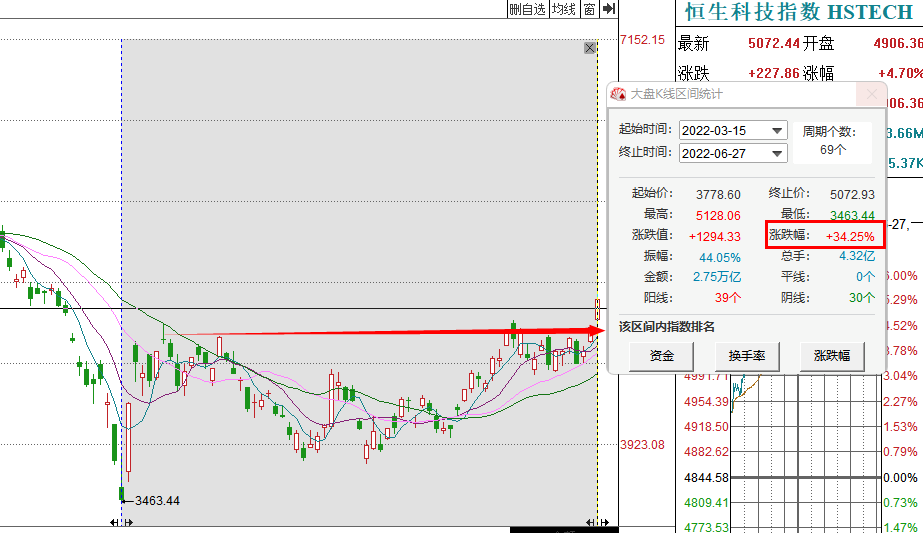Click the card logo icon of 大盘K线区间统计 dialog

pos(618,94)
